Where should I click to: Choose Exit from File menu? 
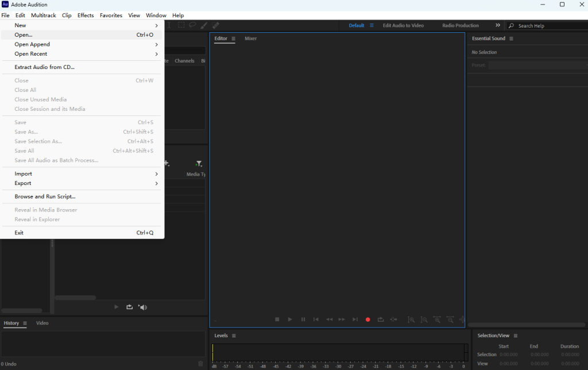click(x=82, y=233)
